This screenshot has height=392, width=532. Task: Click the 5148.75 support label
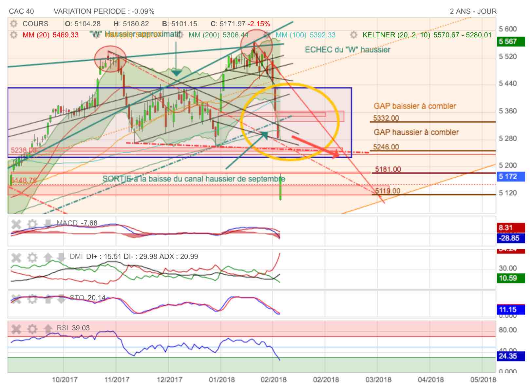tap(23, 181)
